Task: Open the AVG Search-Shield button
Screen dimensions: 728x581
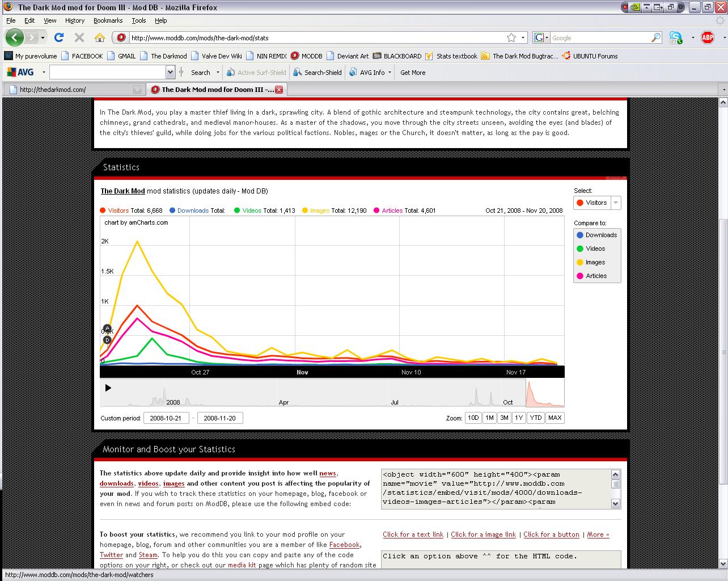Action: pyautogui.click(x=318, y=72)
